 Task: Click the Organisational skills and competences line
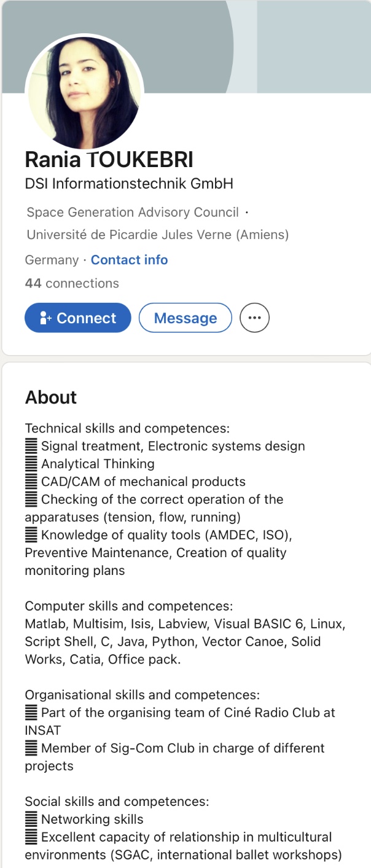pos(143,695)
